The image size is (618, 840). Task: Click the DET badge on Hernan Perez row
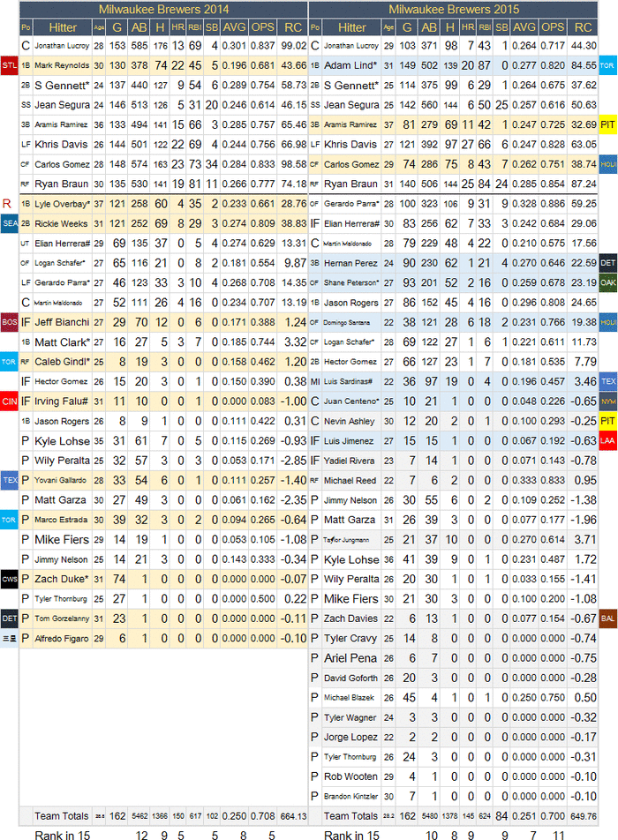(x=607, y=263)
